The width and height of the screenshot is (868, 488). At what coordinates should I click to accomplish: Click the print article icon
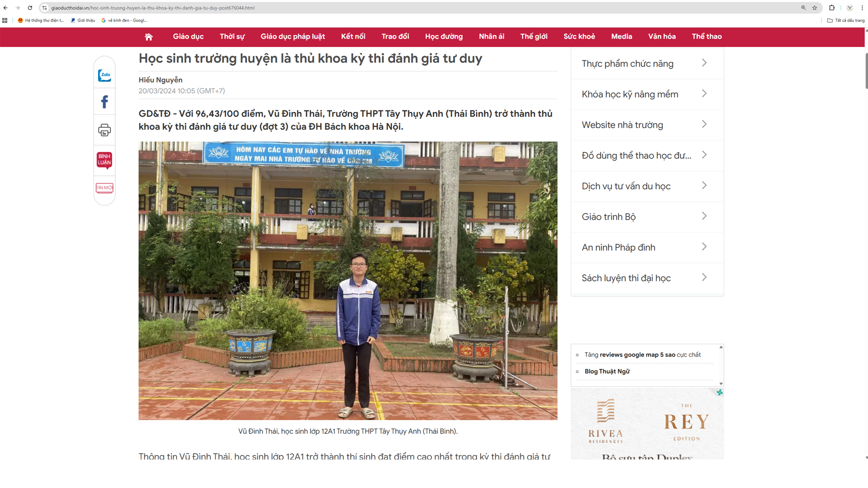(x=104, y=130)
